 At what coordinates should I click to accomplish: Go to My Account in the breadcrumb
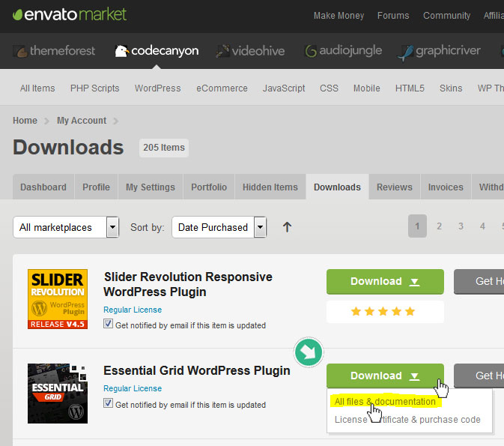(x=82, y=121)
